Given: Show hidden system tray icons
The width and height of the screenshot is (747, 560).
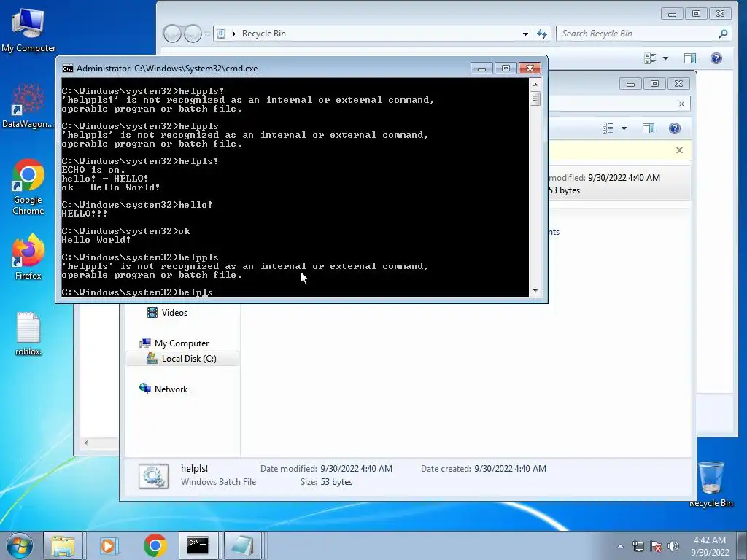Looking at the screenshot, I should pos(620,546).
